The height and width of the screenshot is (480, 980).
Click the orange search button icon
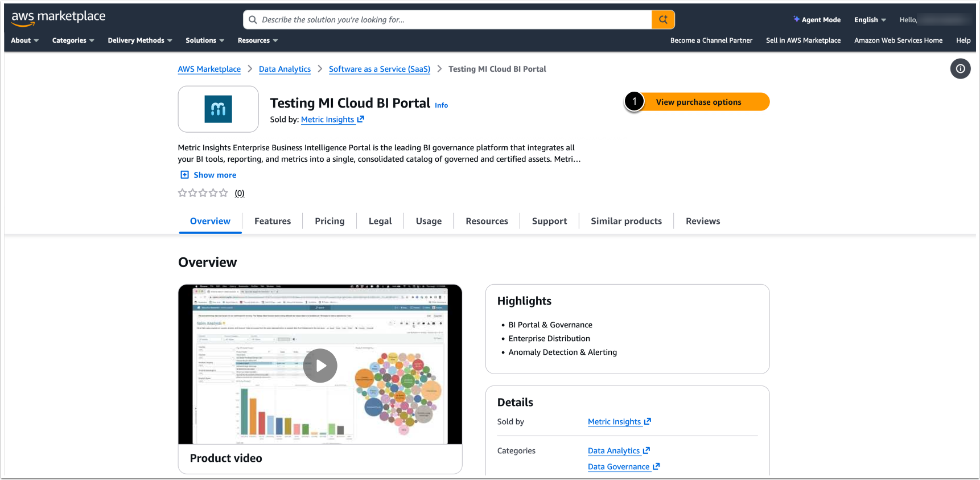point(663,20)
